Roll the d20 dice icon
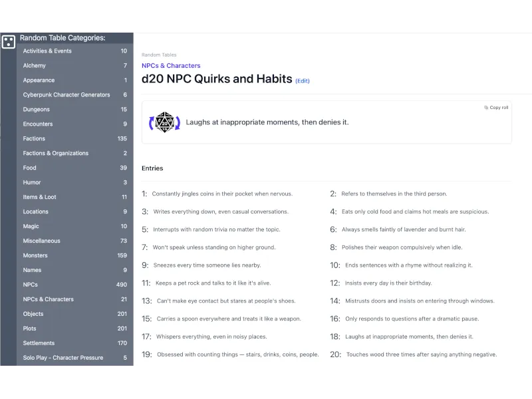The height and width of the screenshot is (399, 532). coord(164,122)
